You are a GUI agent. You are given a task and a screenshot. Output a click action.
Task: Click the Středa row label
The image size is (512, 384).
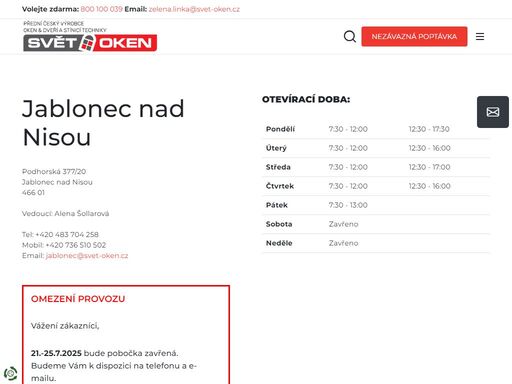(x=278, y=167)
